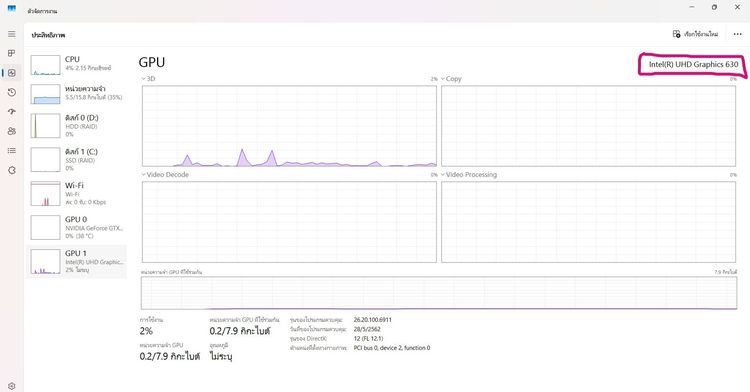Click the Task Manager title bar icon

click(11, 9)
